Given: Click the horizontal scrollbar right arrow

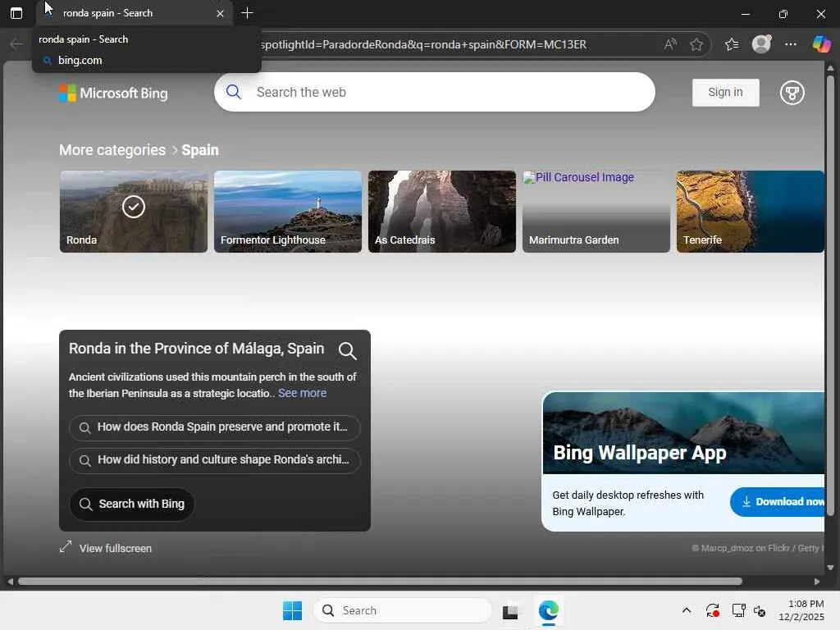Looking at the screenshot, I should (816, 582).
